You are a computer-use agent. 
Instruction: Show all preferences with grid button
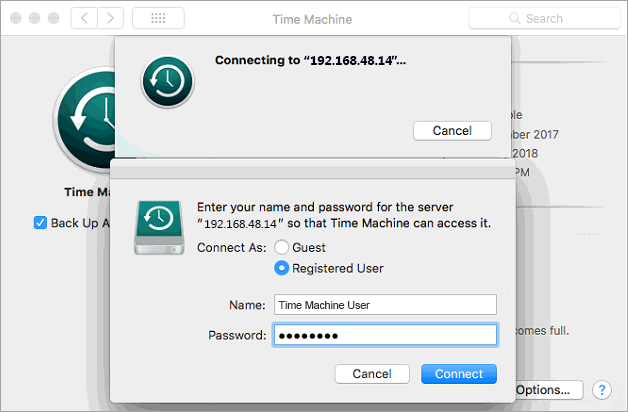coord(158,18)
